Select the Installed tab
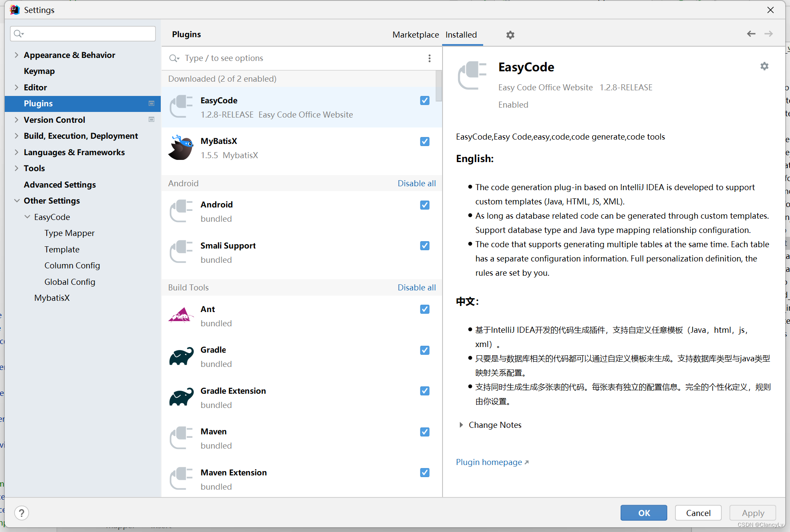This screenshot has width=790, height=532. point(461,35)
